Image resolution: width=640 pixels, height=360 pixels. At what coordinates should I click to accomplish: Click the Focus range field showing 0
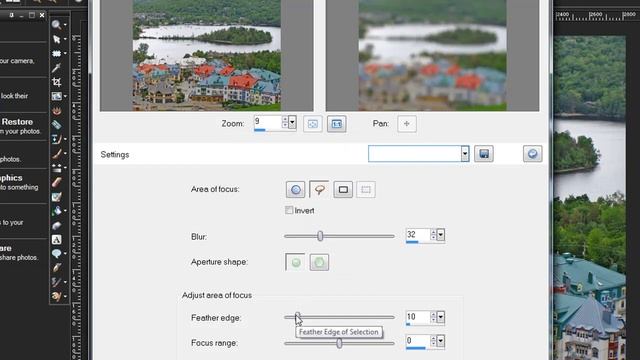418,341
